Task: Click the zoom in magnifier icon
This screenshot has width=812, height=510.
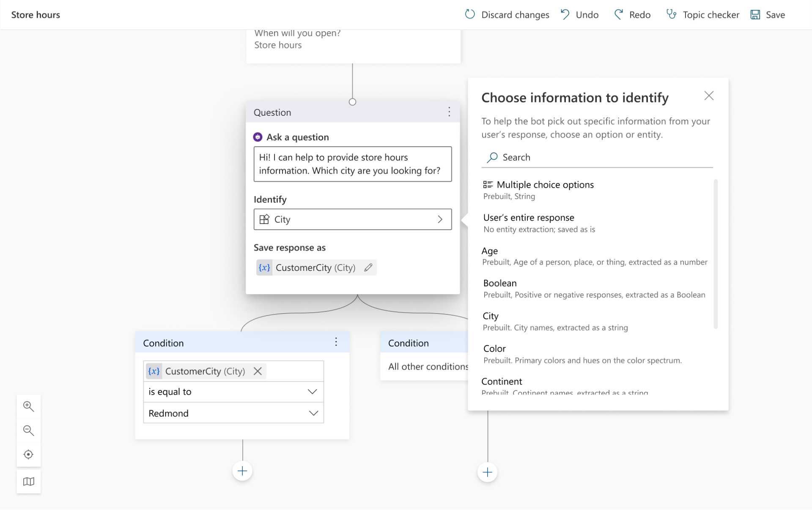Action: [28, 406]
